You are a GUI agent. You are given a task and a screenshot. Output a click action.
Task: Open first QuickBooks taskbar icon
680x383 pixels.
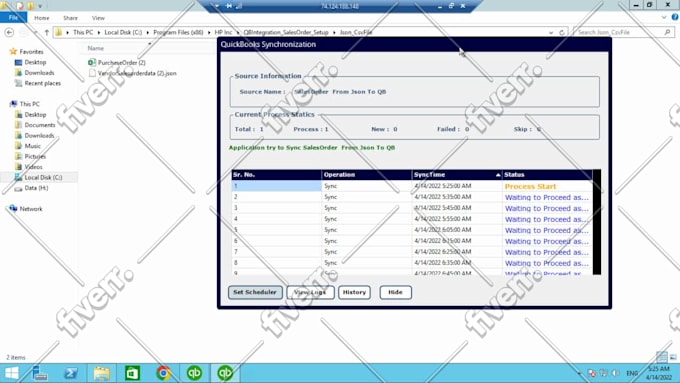[x=194, y=373]
